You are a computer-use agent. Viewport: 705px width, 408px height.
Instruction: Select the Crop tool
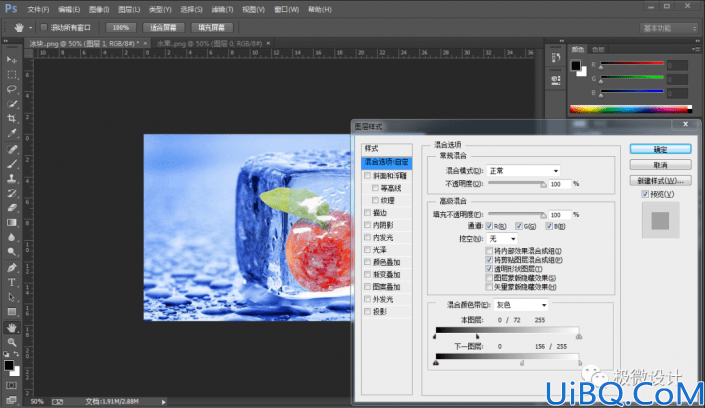[12, 119]
